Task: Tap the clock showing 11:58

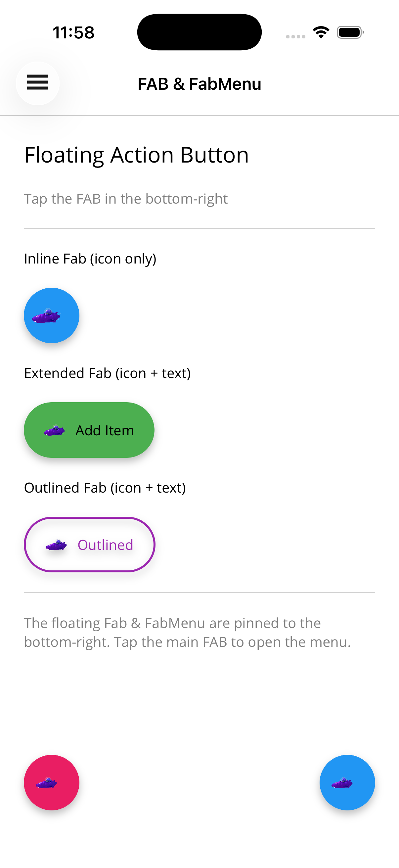Action: point(74,32)
